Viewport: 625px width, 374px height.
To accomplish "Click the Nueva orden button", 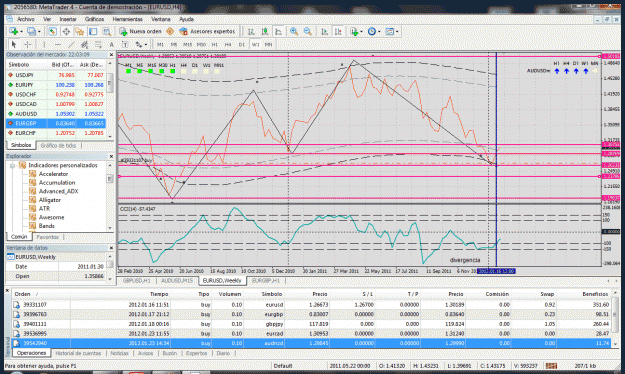I will [141, 31].
